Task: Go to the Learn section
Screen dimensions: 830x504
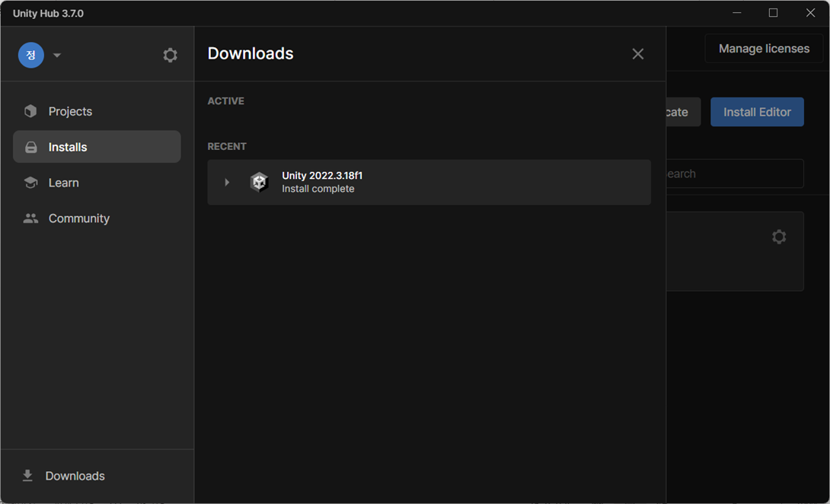Action: coord(97,183)
